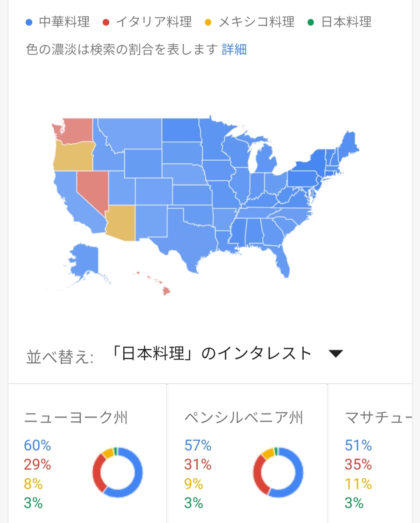Screen dimensions: 420x523
Task: Open the 詳細 link
Action: tap(234, 49)
